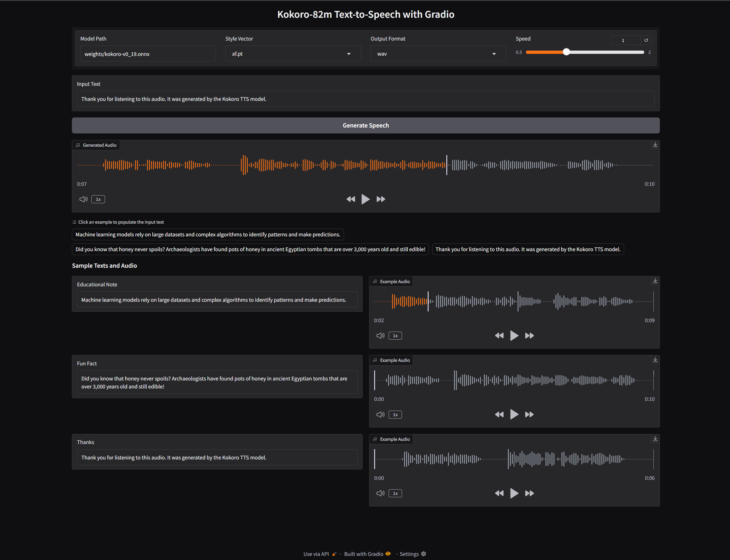Change Generated Audio playback speed 1x
This screenshot has width=730, height=560.
click(98, 199)
